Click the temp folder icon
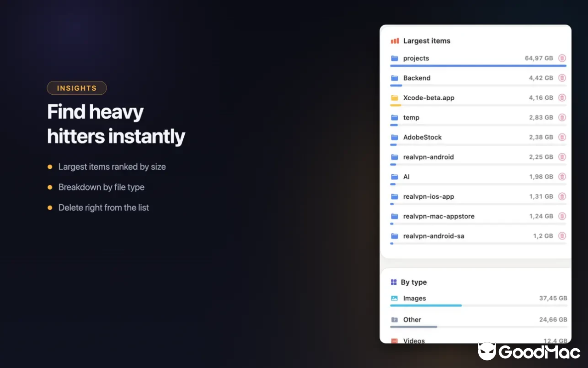Image resolution: width=588 pixels, height=368 pixels. point(394,118)
